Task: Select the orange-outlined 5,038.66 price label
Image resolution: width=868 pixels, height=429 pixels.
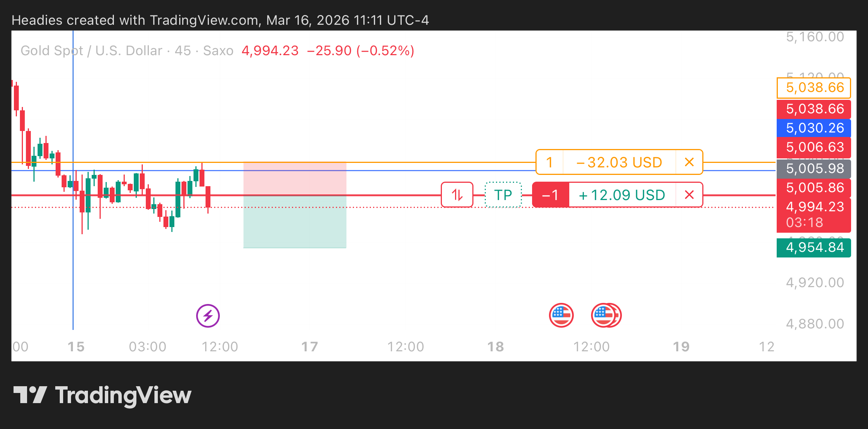Action: point(814,88)
